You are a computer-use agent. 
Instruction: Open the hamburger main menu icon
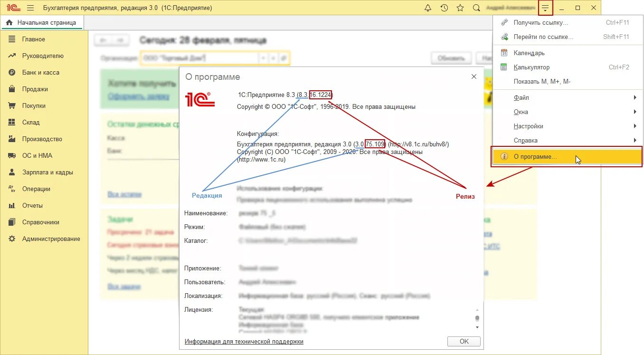pyautogui.click(x=30, y=8)
